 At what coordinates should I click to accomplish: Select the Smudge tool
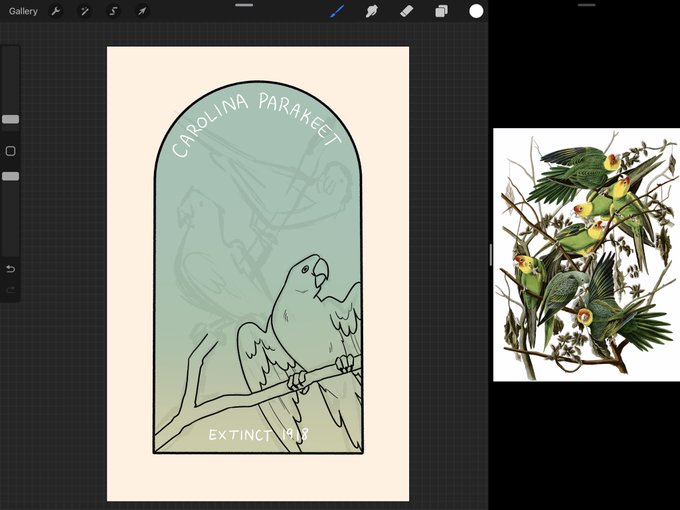[372, 11]
